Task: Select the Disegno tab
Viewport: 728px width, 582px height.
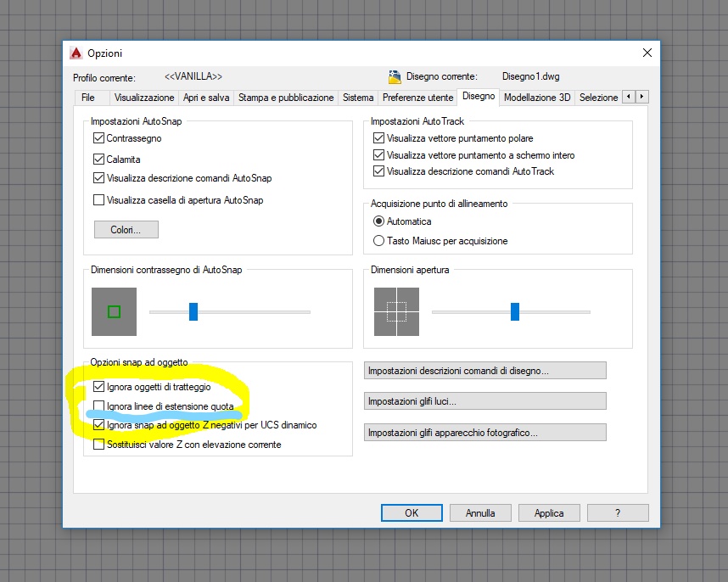Action: pos(479,97)
